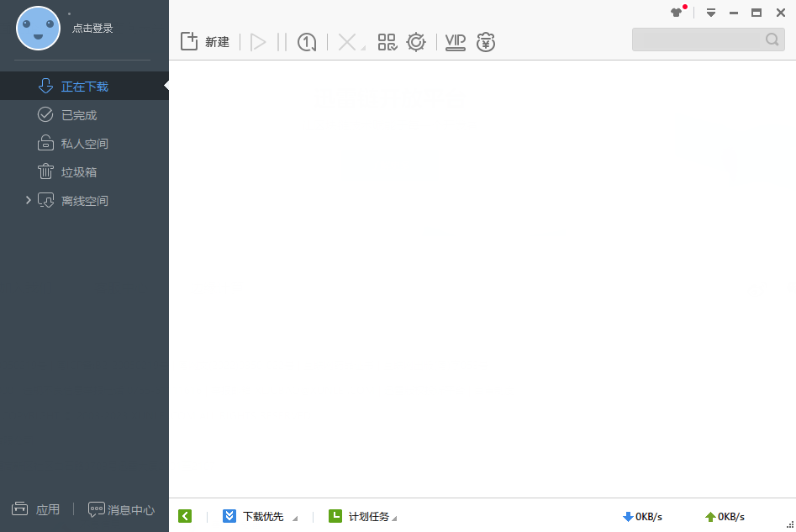The image size is (796, 532).
Task: Create a new task with 新建 button
Action: coord(204,42)
